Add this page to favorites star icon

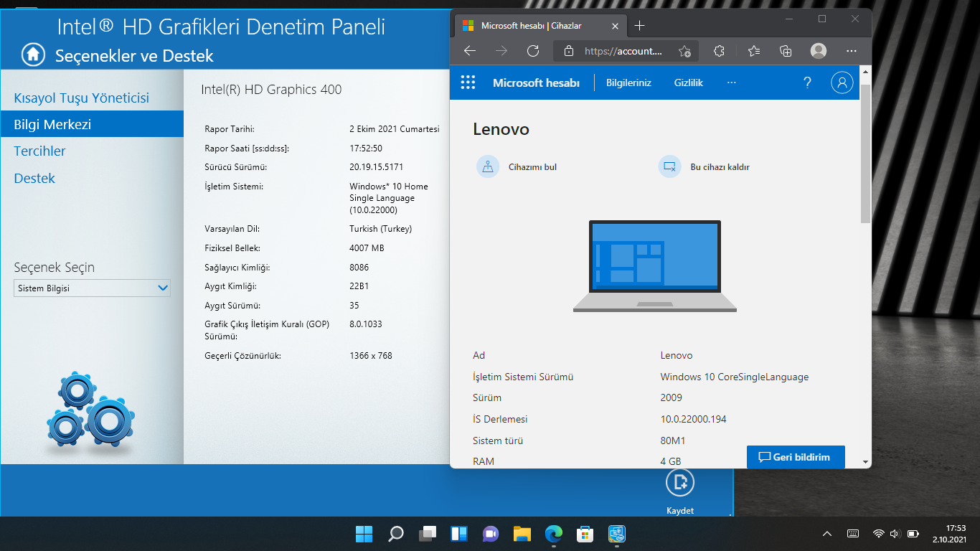[x=684, y=51]
